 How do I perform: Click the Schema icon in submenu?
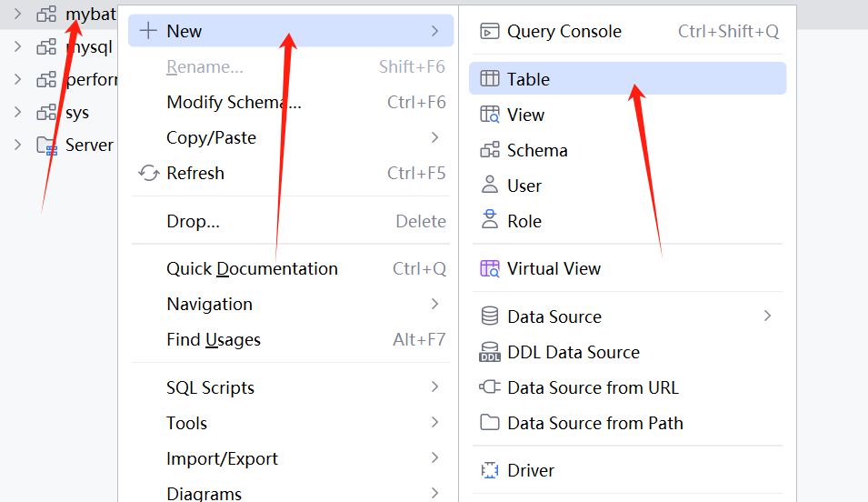click(x=489, y=150)
